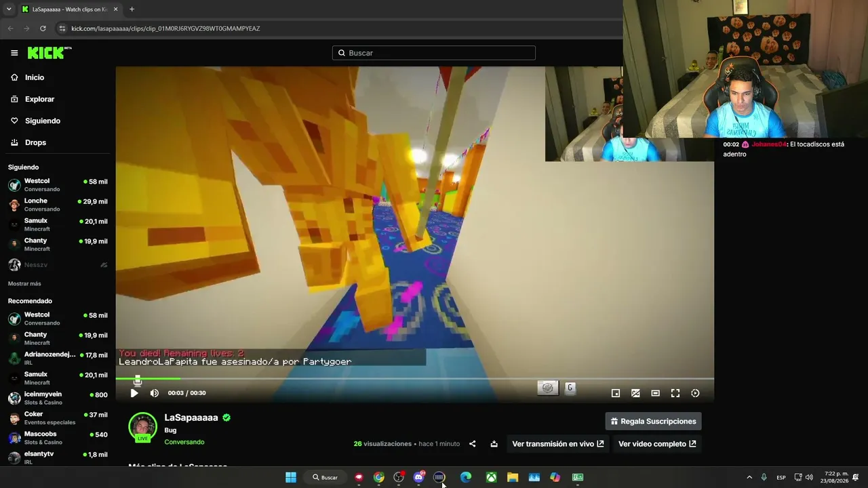
Task: Click the taskbar Buscar search box
Action: click(325, 477)
